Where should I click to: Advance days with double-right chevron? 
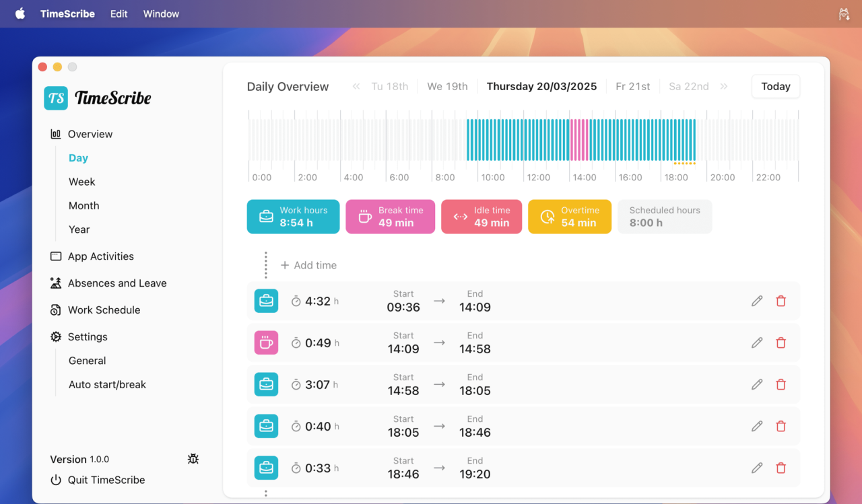[x=724, y=86]
